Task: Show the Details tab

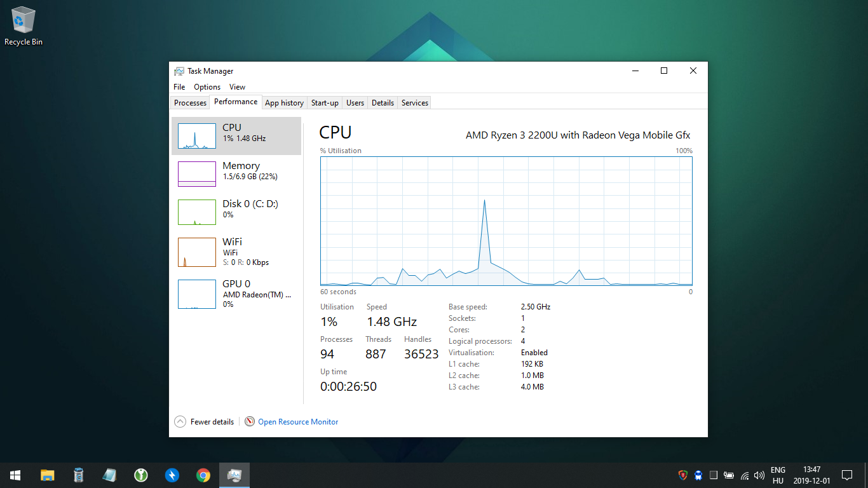Action: click(x=383, y=103)
